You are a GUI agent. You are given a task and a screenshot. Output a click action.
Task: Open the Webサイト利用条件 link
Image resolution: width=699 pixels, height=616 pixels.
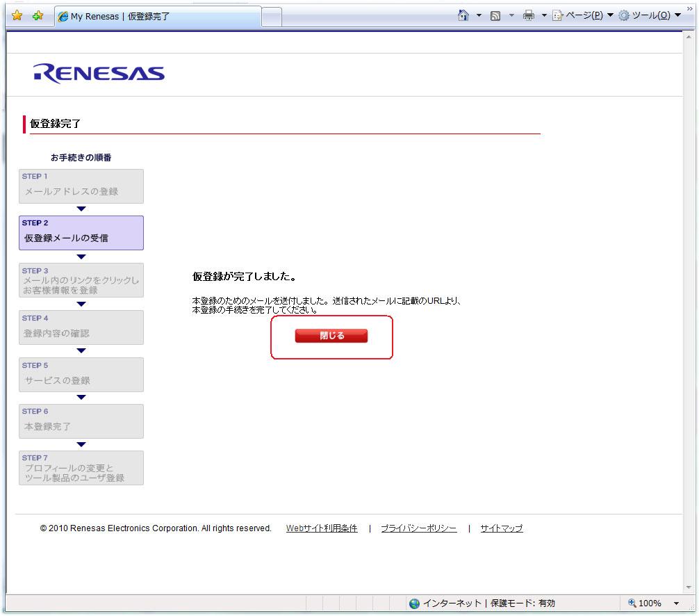tap(322, 528)
